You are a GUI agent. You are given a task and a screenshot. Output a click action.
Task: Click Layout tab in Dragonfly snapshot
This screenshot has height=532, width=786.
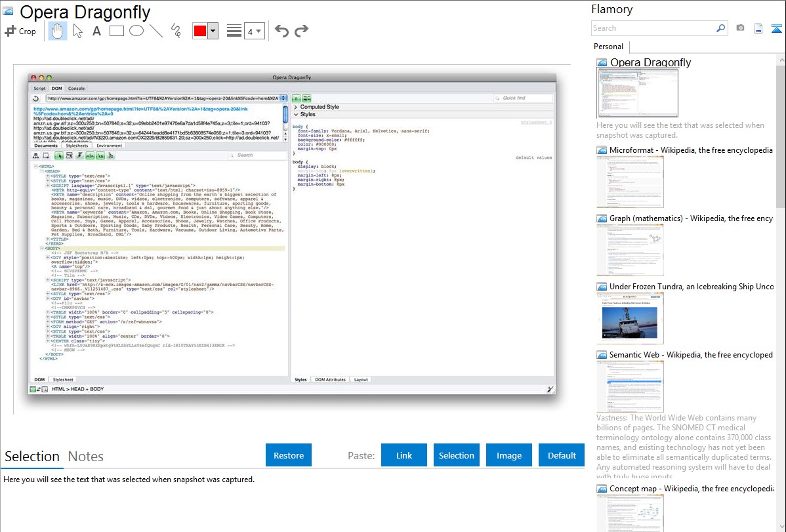click(x=361, y=380)
